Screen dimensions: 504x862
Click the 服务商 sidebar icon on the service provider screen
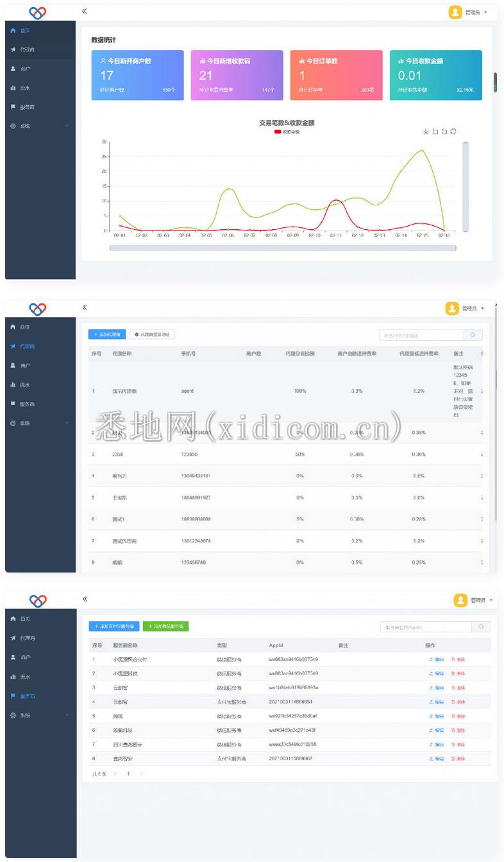coord(13,696)
